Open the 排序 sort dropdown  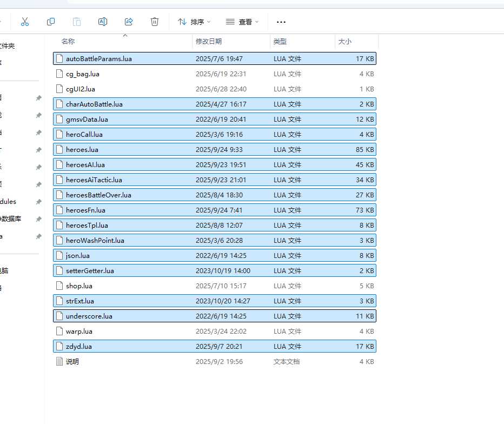194,22
